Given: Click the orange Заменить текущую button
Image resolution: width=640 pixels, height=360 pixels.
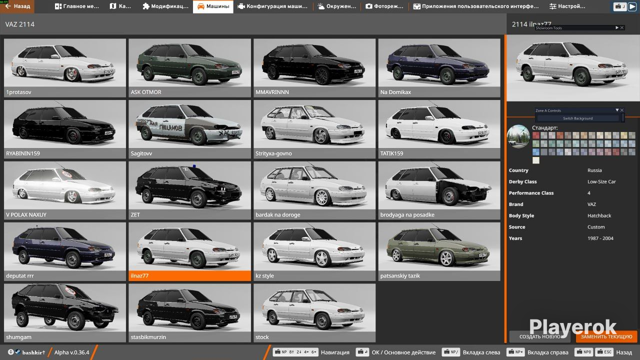Looking at the screenshot, I should (x=607, y=337).
